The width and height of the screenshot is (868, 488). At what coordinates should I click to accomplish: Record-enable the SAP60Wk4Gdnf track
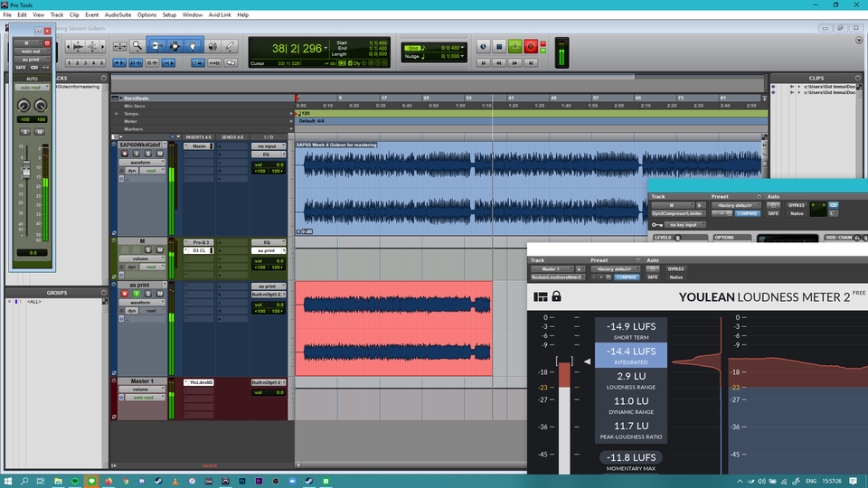(x=125, y=154)
